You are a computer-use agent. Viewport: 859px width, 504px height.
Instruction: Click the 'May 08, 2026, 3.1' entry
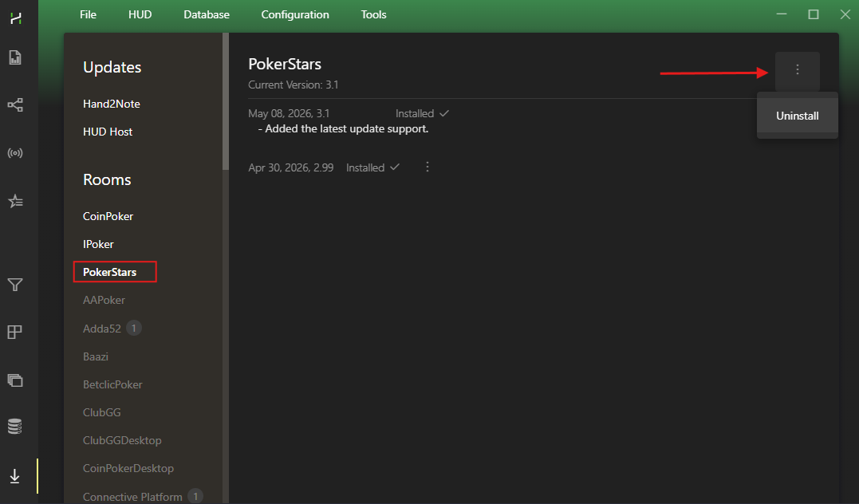[x=289, y=113]
